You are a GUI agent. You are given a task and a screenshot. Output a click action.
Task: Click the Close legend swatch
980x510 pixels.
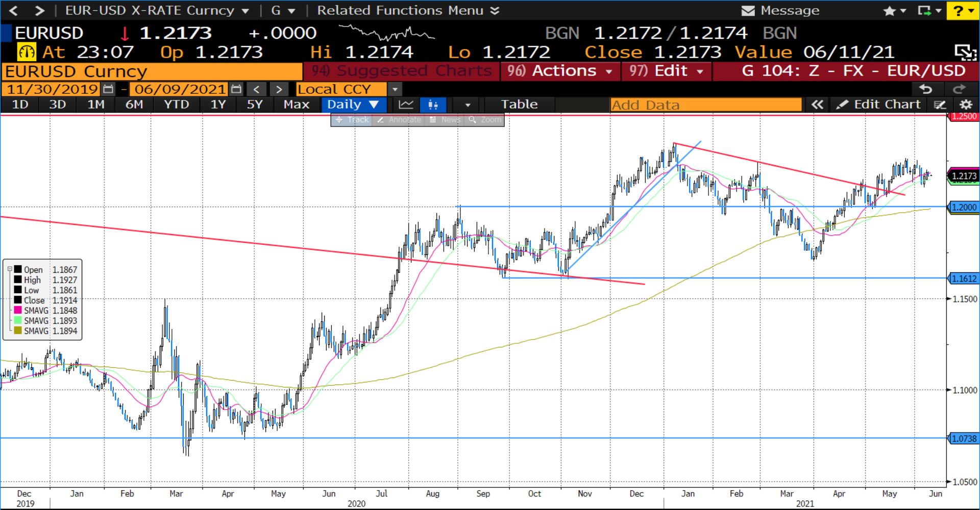18,300
